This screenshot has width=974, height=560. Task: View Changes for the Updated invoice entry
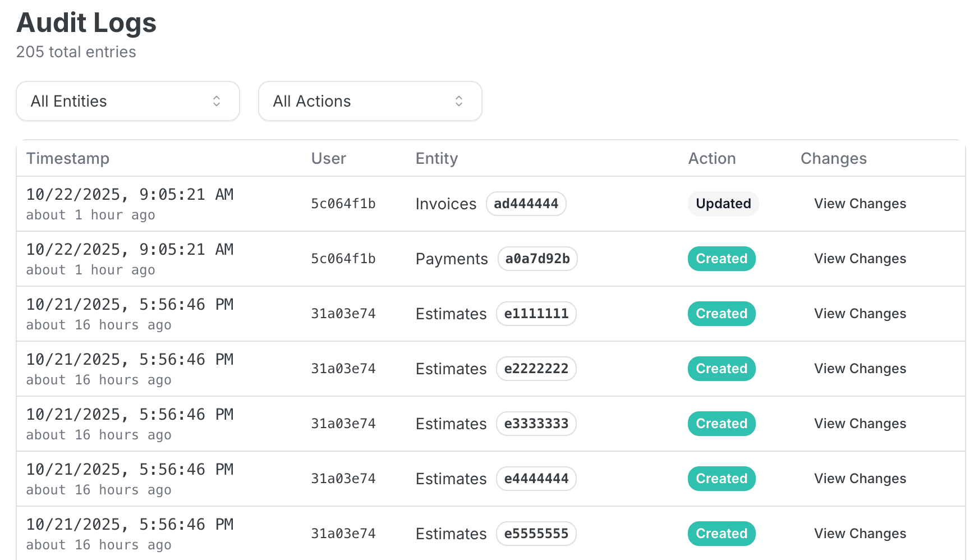(860, 204)
